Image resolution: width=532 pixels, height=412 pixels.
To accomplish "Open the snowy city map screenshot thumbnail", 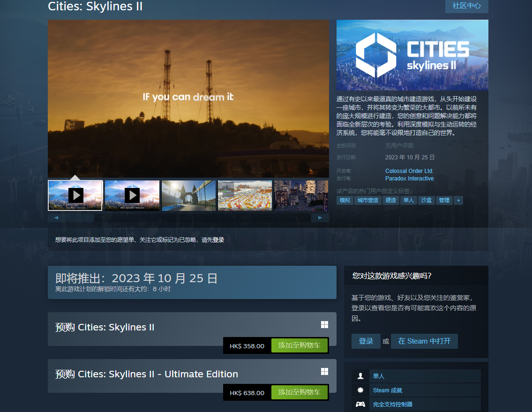I will 245,195.
